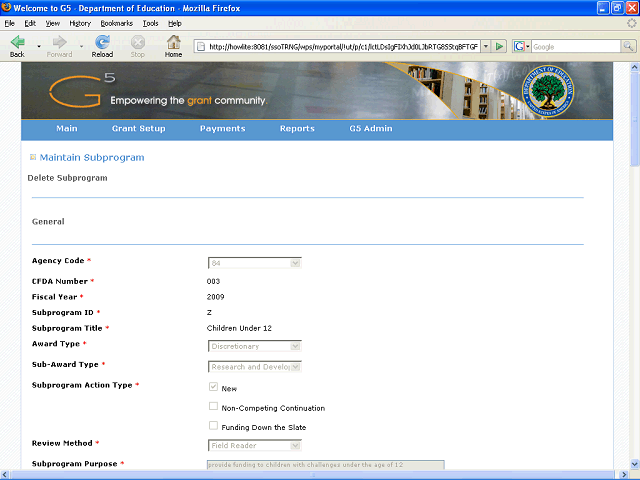This screenshot has width=640, height=480.
Task: Open the Payments navigation tab
Action: [222, 129]
